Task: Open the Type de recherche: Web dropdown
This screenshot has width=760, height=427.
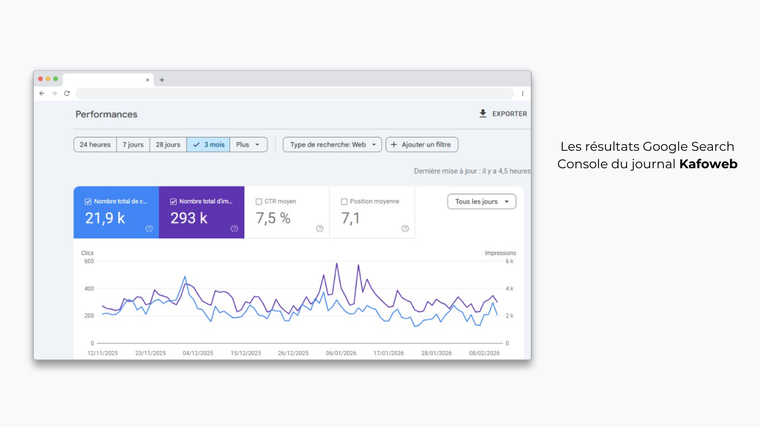Action: [332, 145]
